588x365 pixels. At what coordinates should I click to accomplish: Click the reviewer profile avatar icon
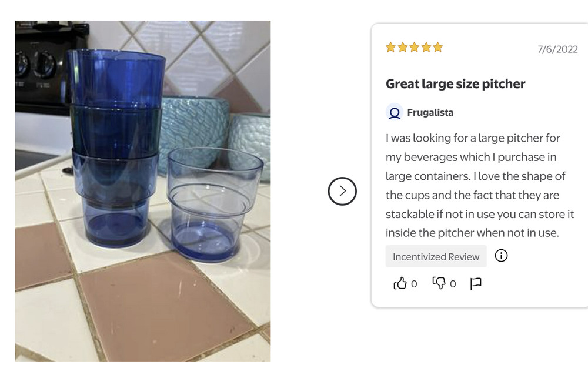(x=395, y=113)
